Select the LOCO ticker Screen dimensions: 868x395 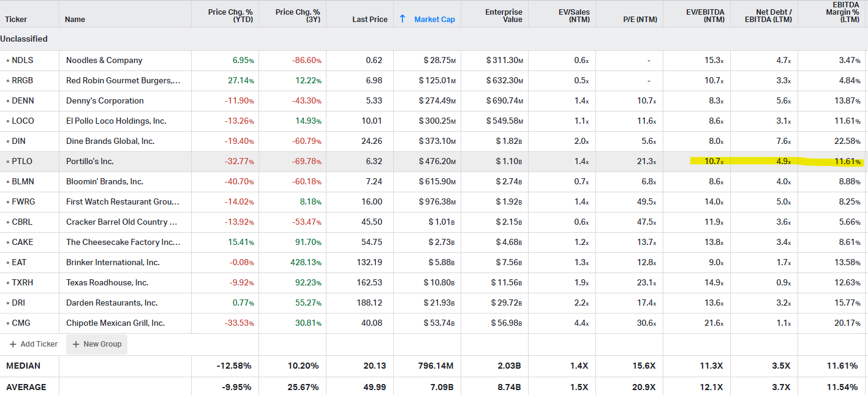pyautogui.click(x=22, y=121)
